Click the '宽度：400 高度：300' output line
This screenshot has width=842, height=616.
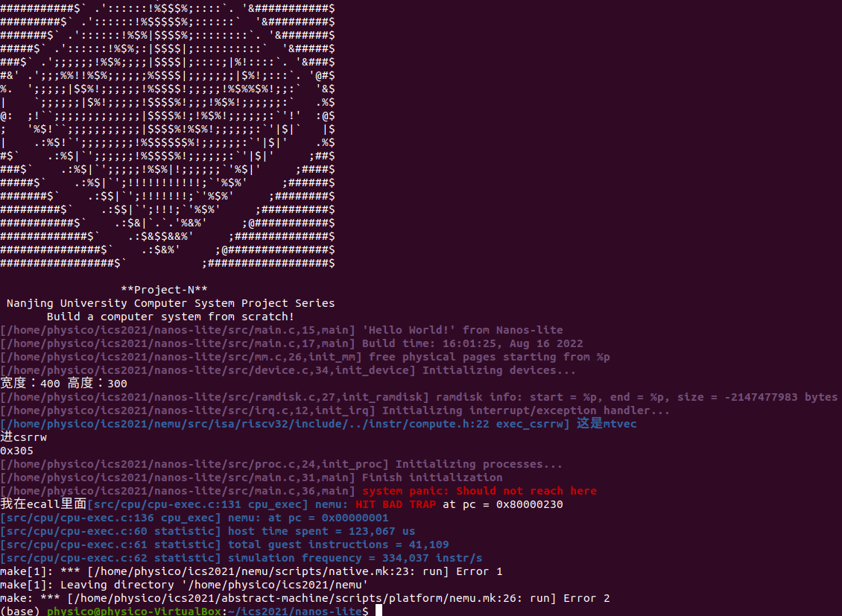63,383
